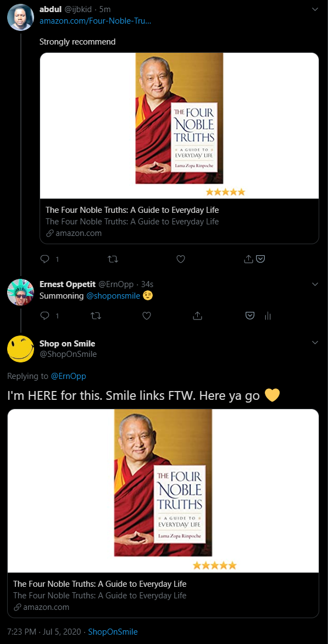Open the dropdown menu on abdul's tweet
The image size is (328, 644).
pos(315,9)
